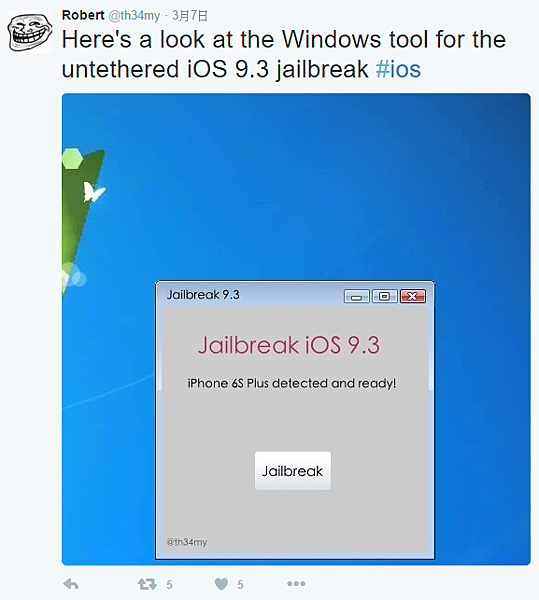Image resolution: width=539 pixels, height=600 pixels.
Task: Open the three-dot more options menu
Action: tap(296, 584)
